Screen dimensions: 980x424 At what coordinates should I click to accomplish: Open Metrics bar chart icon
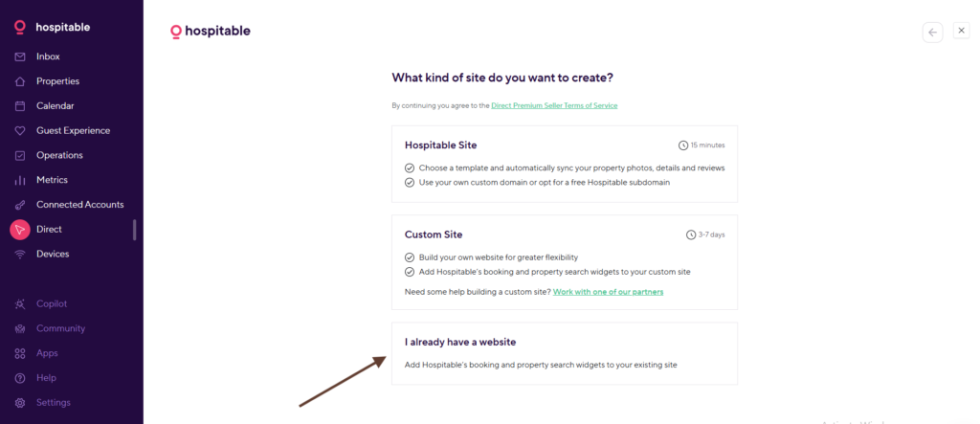tap(20, 180)
